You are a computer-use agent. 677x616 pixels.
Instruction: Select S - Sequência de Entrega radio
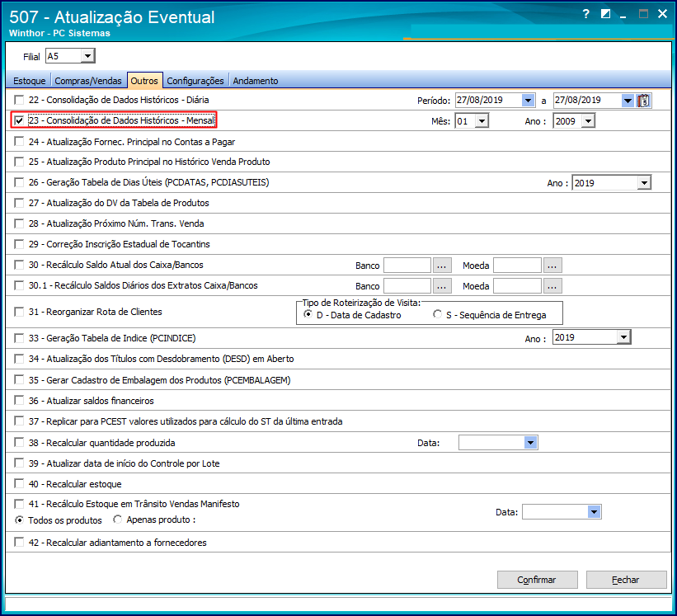coord(437,315)
